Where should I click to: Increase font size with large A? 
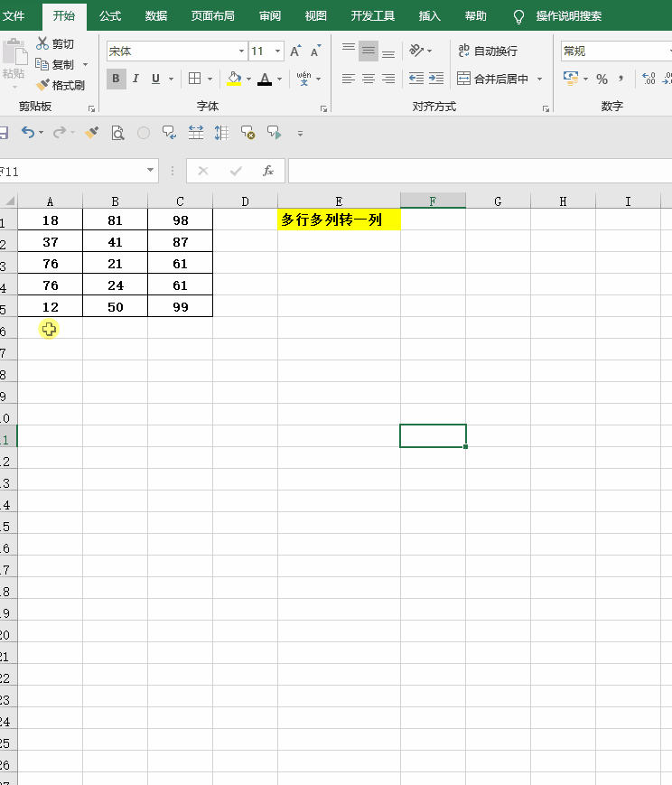295,51
